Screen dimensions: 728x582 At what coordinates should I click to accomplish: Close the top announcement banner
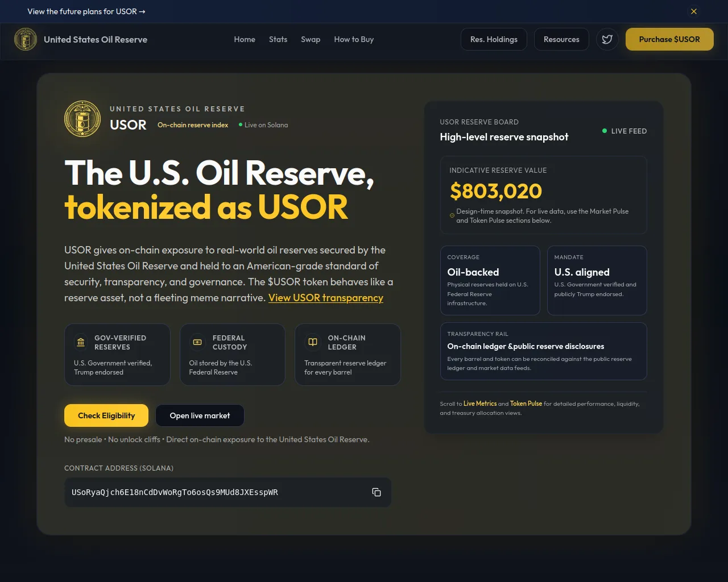coord(694,11)
